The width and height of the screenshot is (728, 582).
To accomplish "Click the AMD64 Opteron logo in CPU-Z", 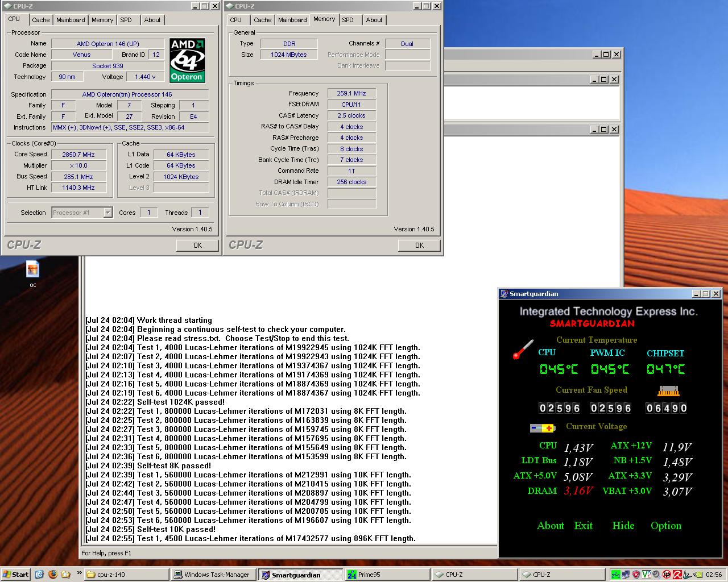I will [187, 60].
